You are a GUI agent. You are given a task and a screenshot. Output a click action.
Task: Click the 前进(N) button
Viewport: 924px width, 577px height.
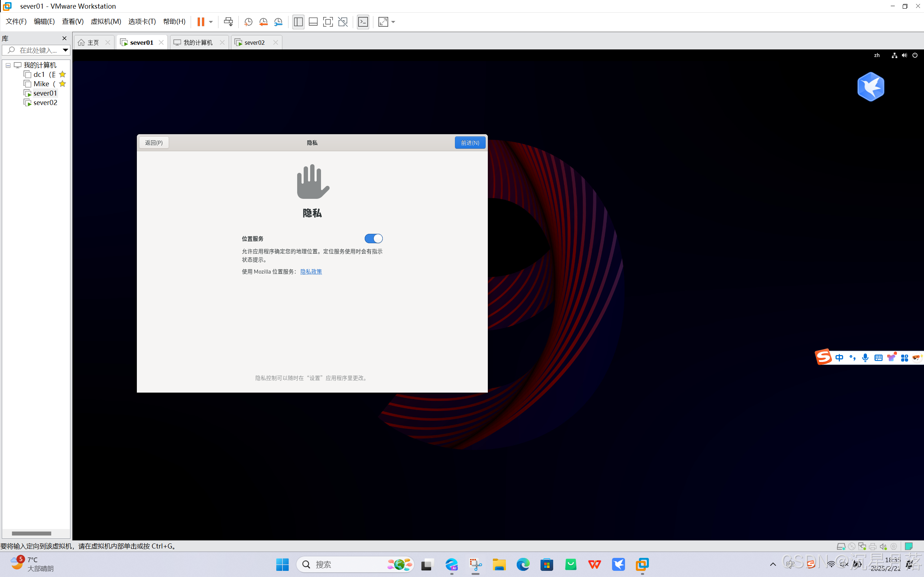coord(470,142)
